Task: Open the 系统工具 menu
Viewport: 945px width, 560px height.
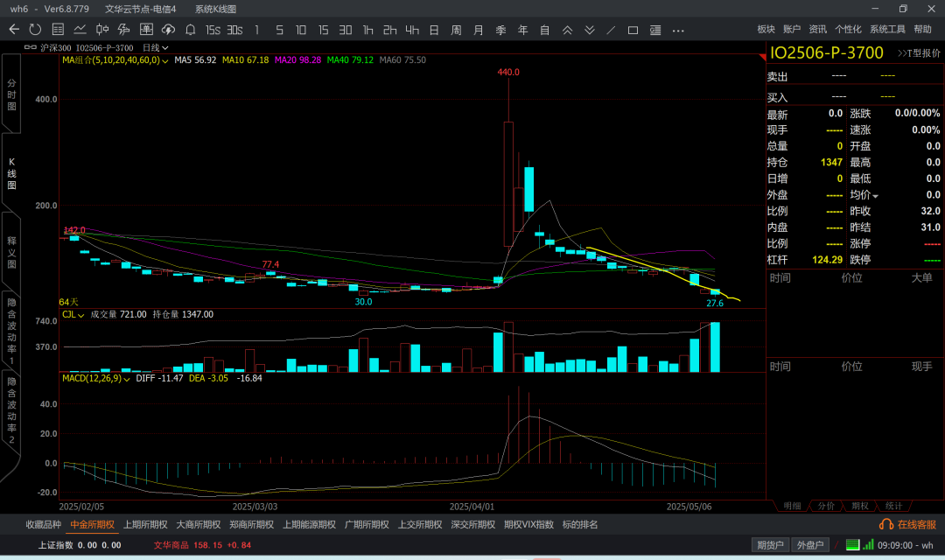Action: 887,30
